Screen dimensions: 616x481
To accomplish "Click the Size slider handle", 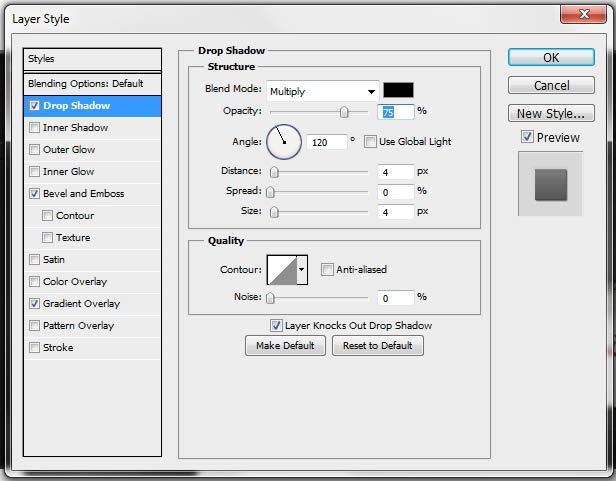I will tap(274, 212).
